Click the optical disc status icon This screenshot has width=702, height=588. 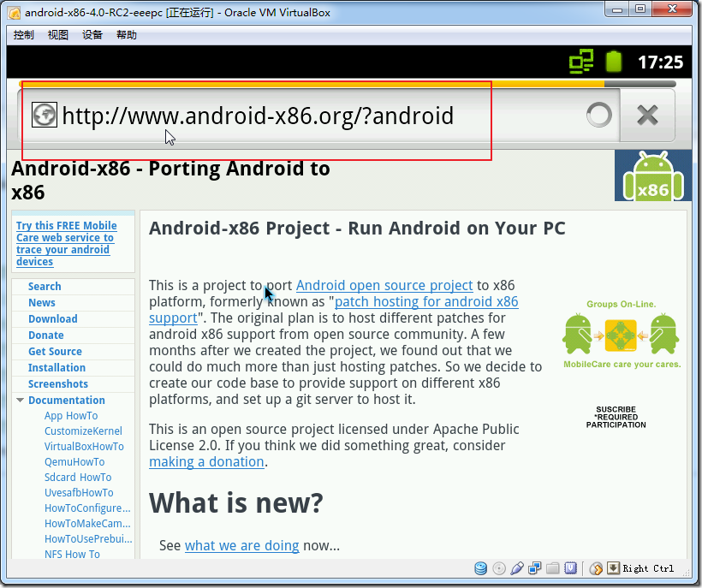(x=499, y=568)
